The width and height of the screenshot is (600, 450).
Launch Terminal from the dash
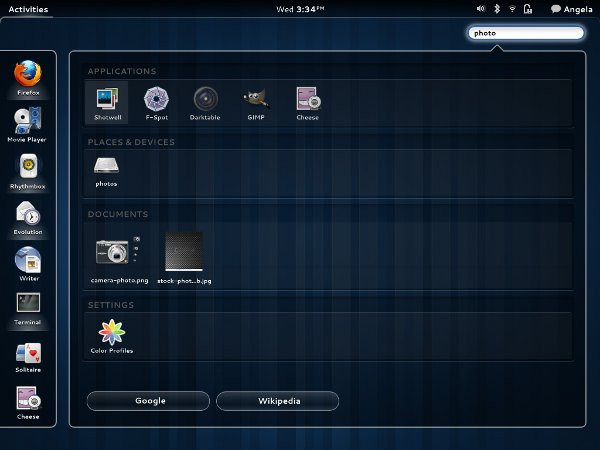pos(28,307)
